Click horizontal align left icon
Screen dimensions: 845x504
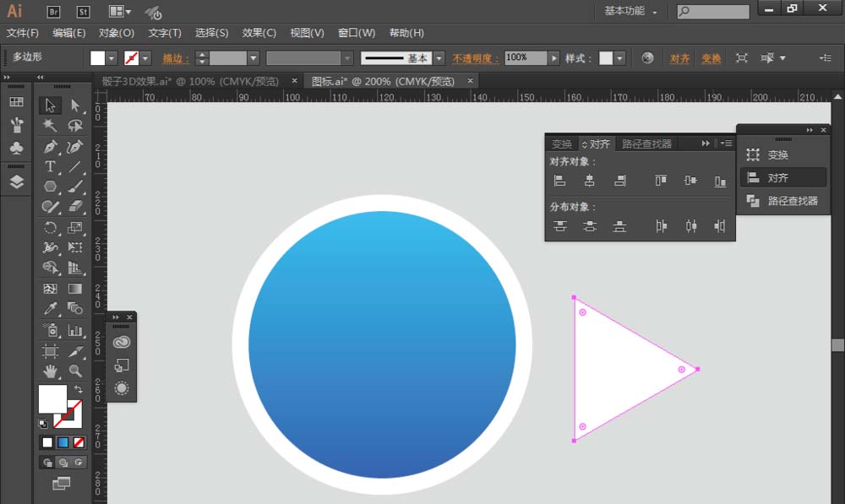click(560, 181)
